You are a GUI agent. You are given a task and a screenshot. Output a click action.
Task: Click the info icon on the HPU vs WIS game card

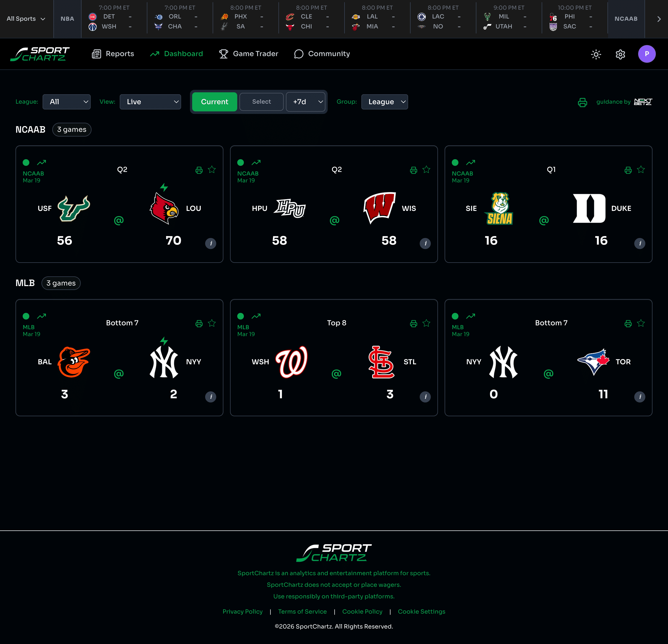click(x=425, y=243)
